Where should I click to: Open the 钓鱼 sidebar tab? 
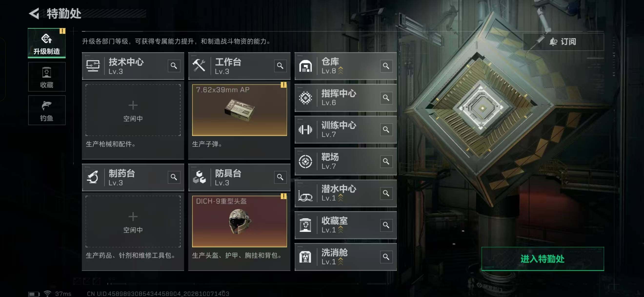(x=47, y=110)
